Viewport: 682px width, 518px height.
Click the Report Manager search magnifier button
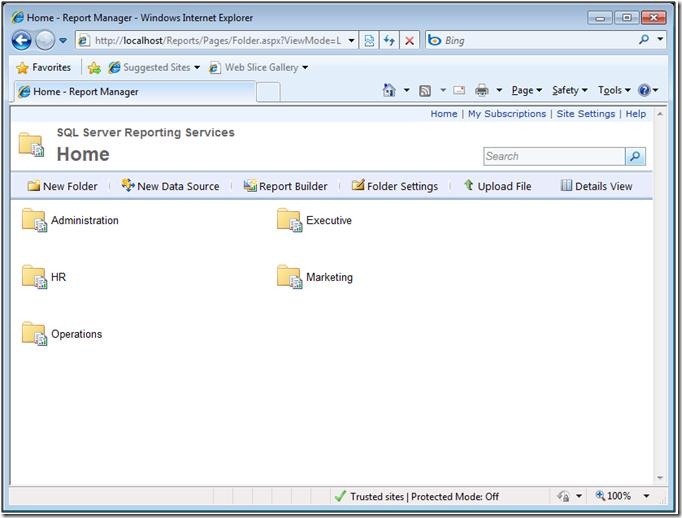(635, 156)
